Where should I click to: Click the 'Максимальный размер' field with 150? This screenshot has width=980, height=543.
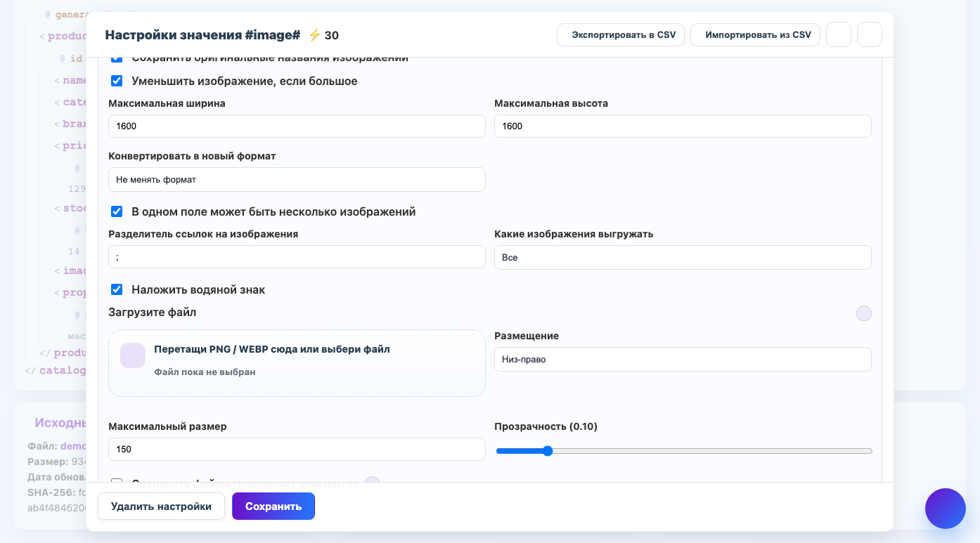[297, 449]
